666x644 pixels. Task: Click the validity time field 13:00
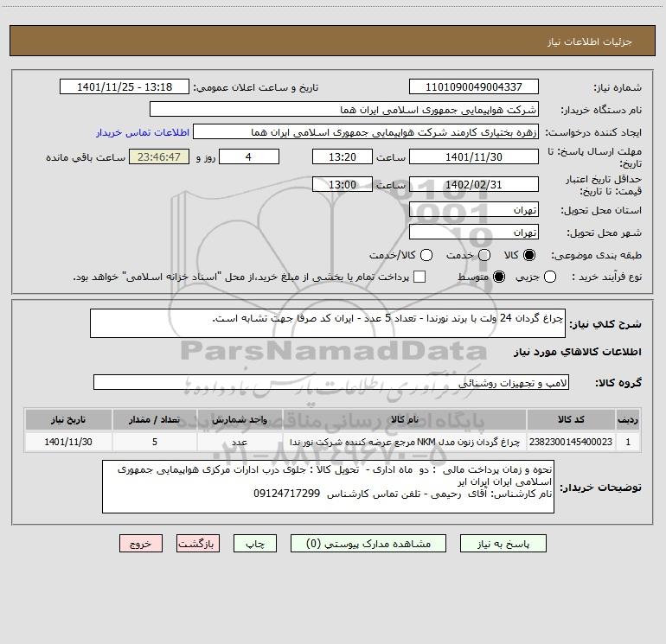[x=343, y=184]
